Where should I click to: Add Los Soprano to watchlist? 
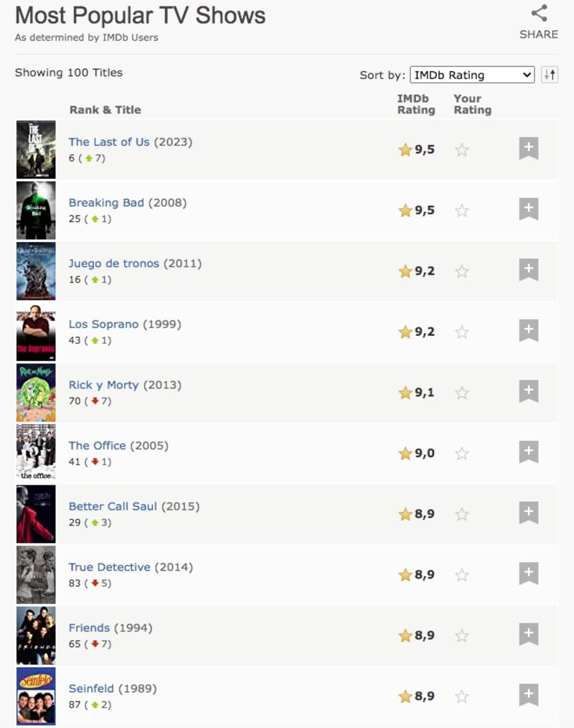coord(529,331)
